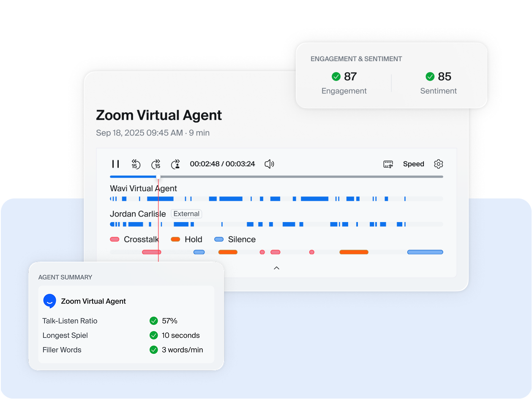Pause the call recording playback
532x399 pixels.
pos(115,164)
